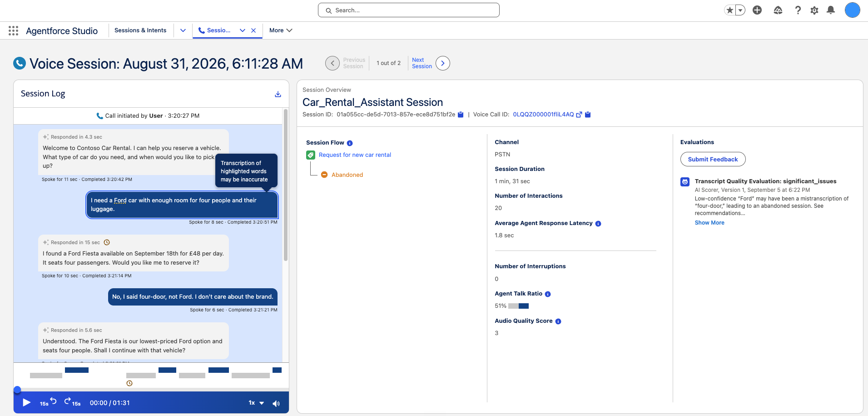Toggle the audio volume speaker

(x=276, y=403)
